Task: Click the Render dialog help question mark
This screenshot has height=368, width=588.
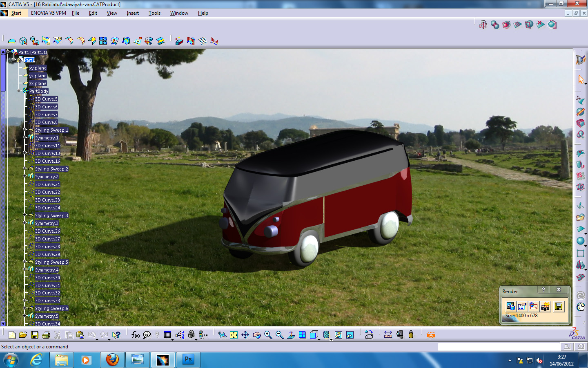Action: click(x=543, y=290)
